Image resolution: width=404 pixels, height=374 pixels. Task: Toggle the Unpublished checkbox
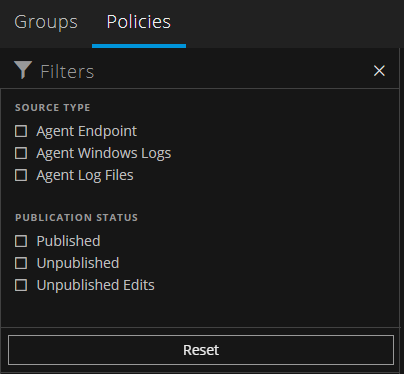click(21, 263)
